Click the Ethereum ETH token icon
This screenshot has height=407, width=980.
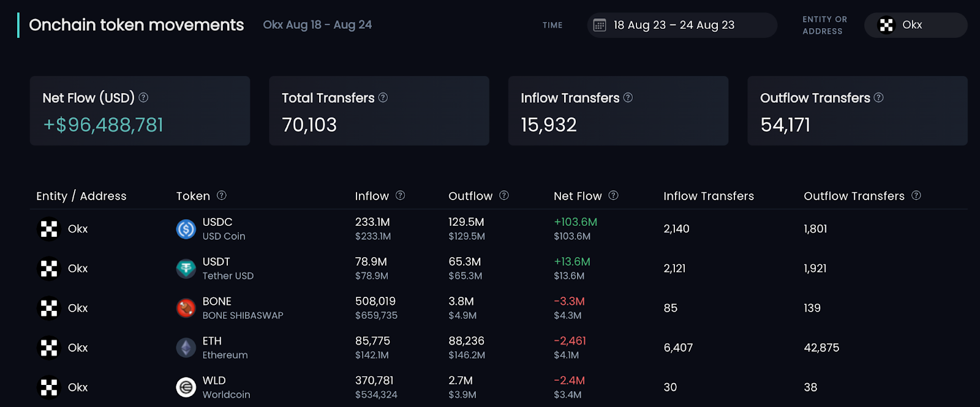coord(186,348)
